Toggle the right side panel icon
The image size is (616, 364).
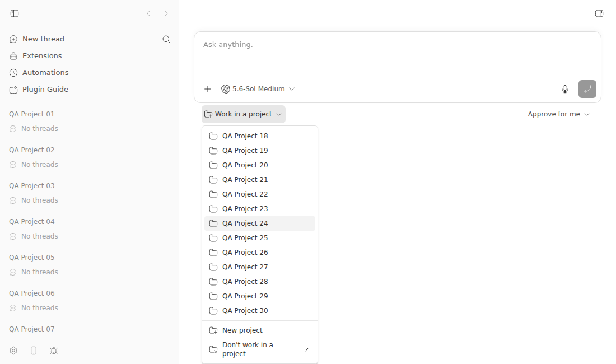pyautogui.click(x=599, y=13)
